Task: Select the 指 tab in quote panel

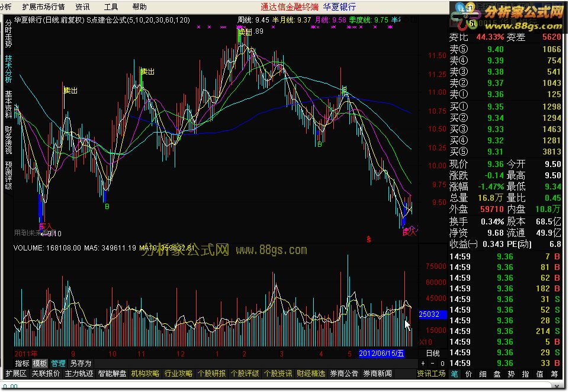Action: 525,374
